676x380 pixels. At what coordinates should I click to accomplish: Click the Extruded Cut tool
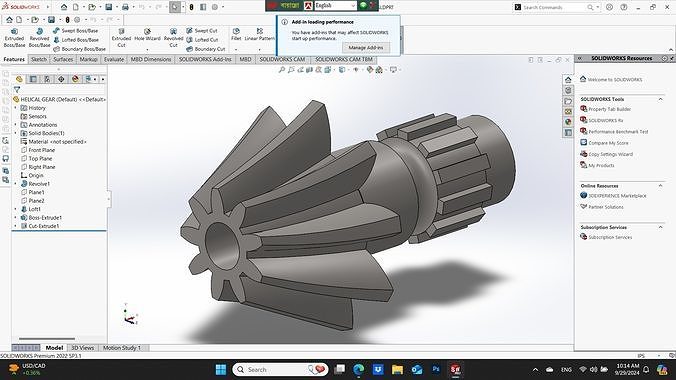point(122,38)
